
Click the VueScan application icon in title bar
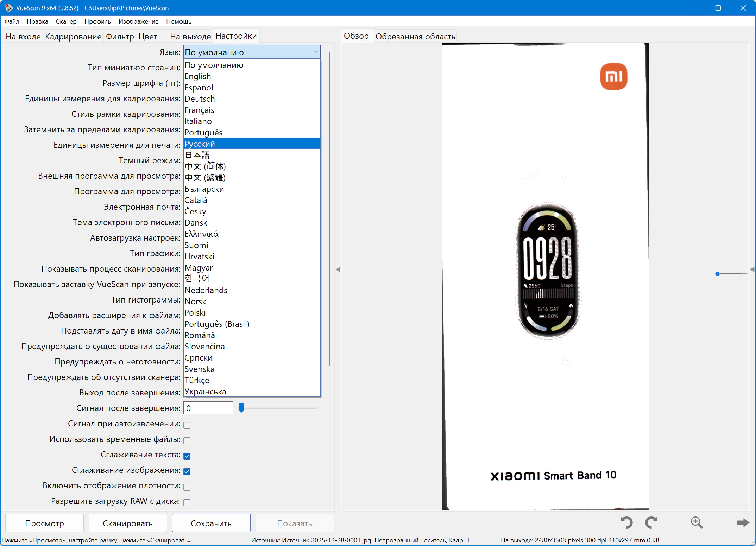pyautogui.click(x=8, y=8)
